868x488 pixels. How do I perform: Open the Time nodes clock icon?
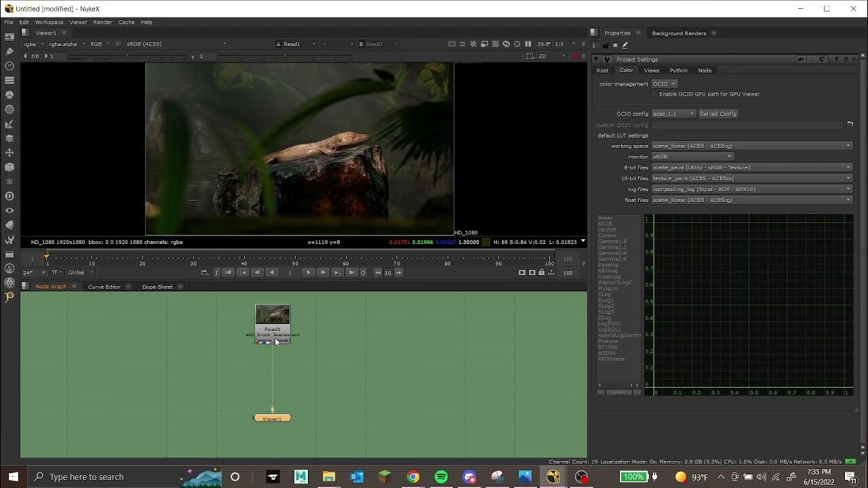pos(9,66)
